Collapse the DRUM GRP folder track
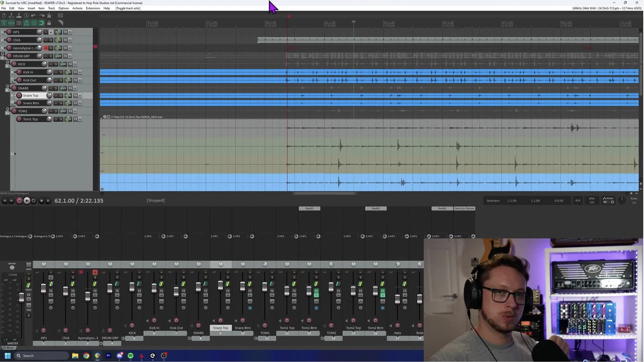This screenshot has width=644, height=362. (7, 54)
